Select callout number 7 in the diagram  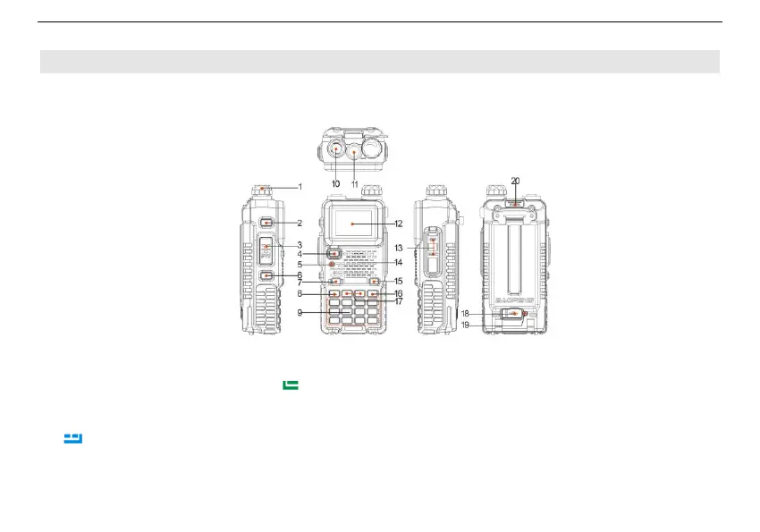pyautogui.click(x=300, y=283)
